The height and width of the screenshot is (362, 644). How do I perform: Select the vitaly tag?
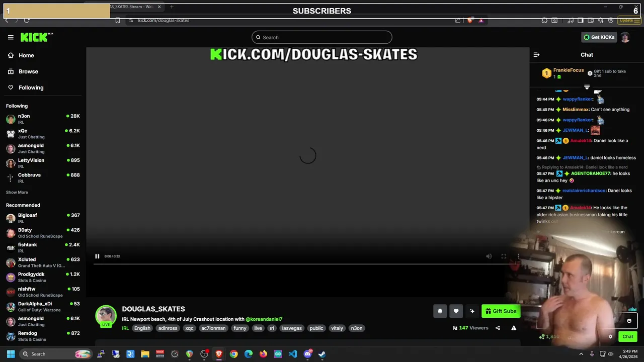pyautogui.click(x=337, y=328)
